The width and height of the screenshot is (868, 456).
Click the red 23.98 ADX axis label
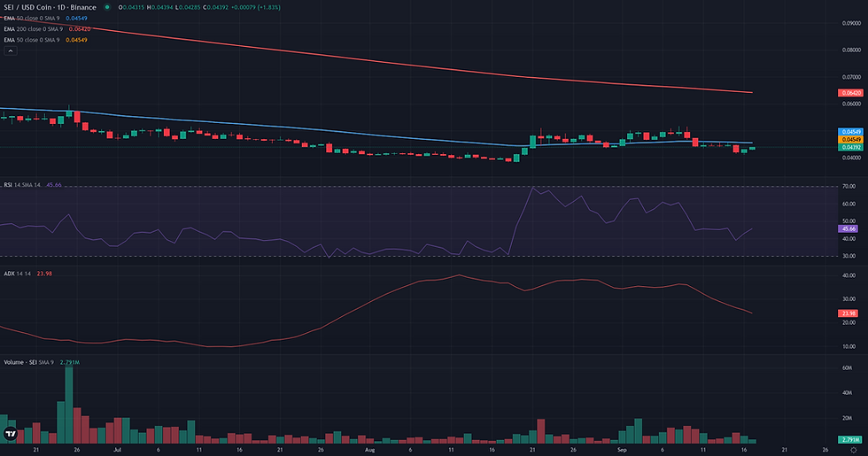click(x=849, y=313)
